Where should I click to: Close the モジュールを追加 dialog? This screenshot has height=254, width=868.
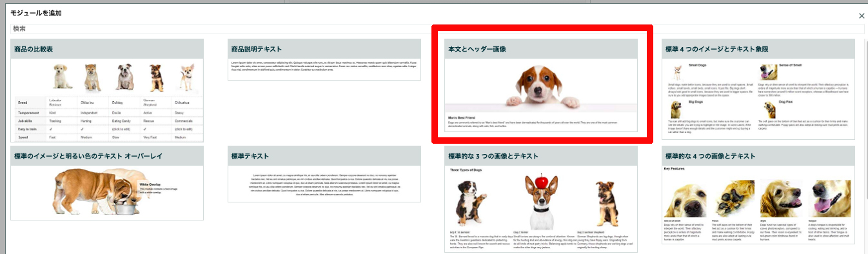862,15
